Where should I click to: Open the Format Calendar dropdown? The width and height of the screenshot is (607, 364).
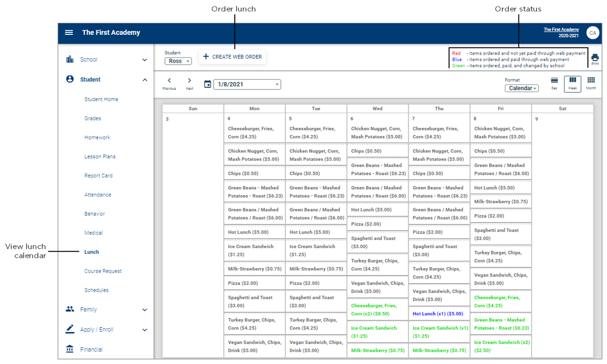(522, 88)
